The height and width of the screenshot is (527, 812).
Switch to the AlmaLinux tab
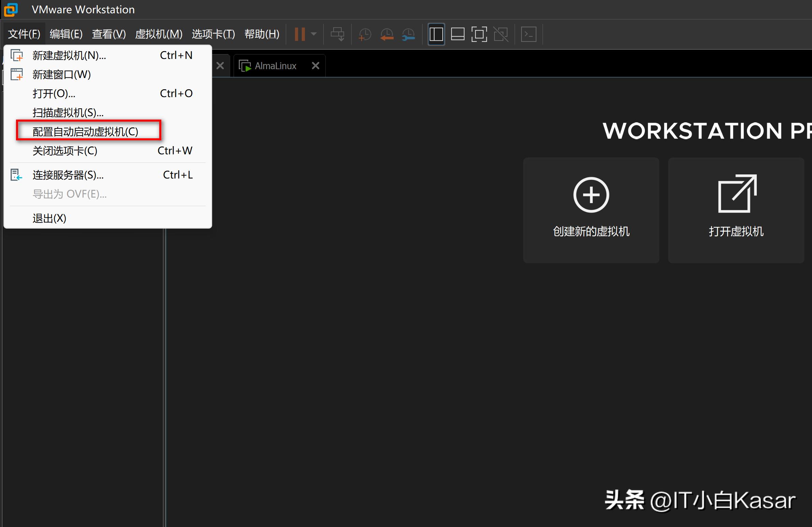point(275,65)
